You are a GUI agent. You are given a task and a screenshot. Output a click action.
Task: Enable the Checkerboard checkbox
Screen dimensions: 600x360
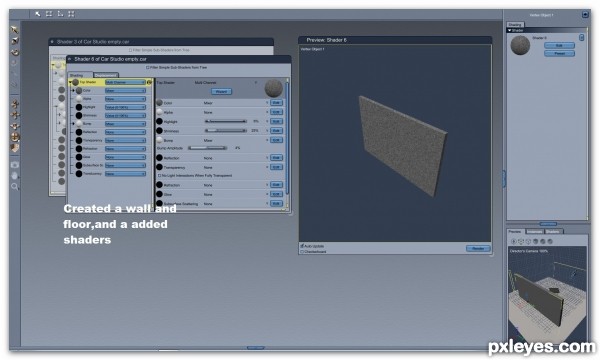[302, 252]
